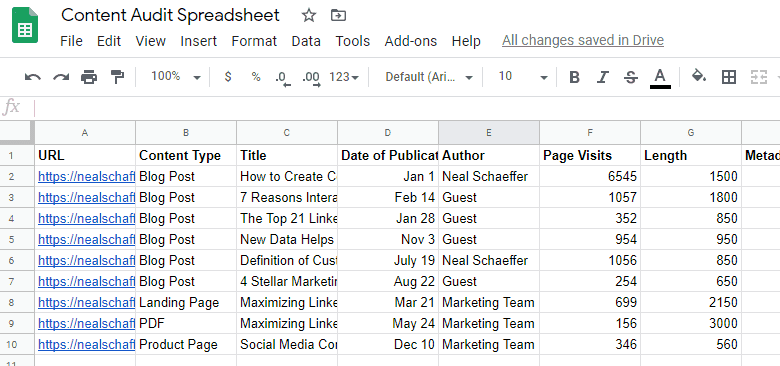Screen dimensions: 780x366
Task: Open the text color picker
Action: tap(660, 78)
